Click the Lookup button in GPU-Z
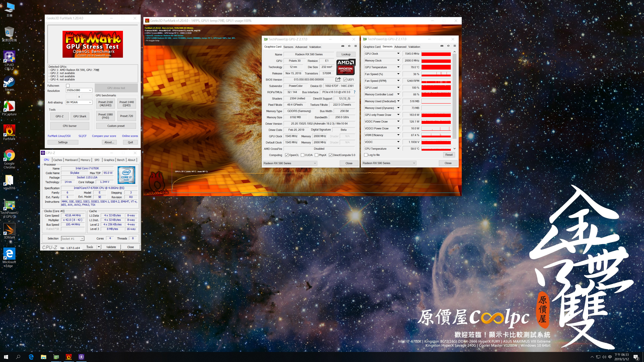Viewport: 644px width, 362px height. (x=346, y=54)
